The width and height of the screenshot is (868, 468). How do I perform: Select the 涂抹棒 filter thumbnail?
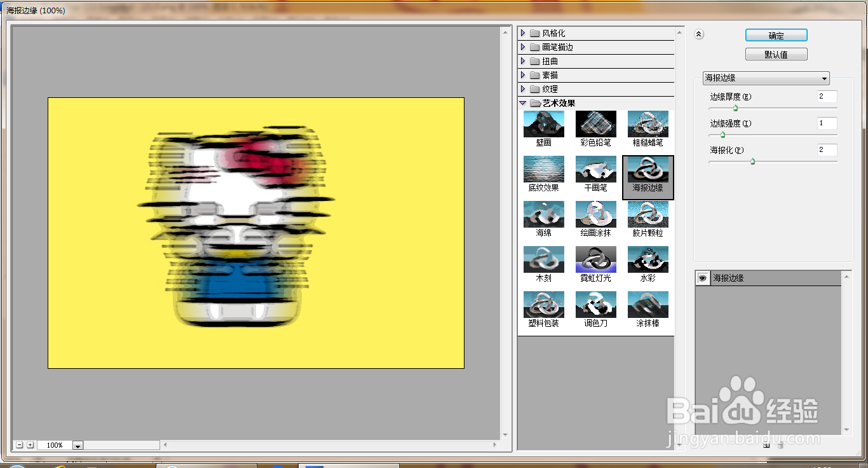[x=648, y=305]
